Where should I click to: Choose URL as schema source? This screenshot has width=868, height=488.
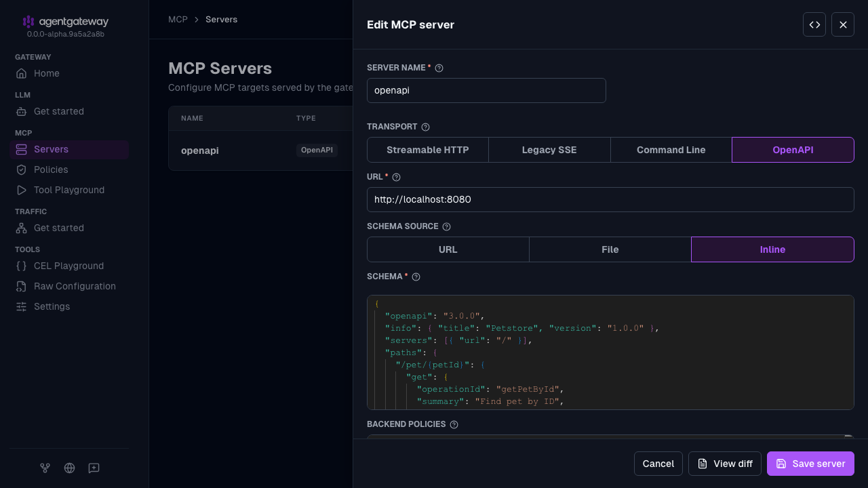pyautogui.click(x=448, y=249)
